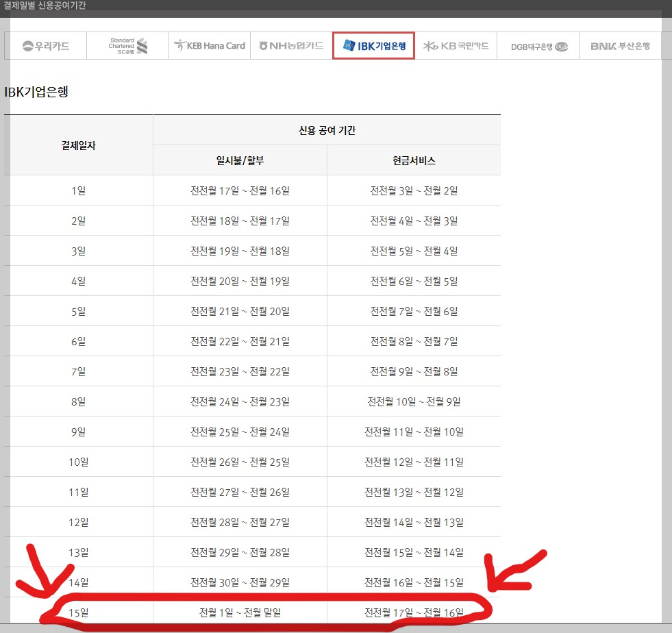This screenshot has width=672, height=633.
Task: Click the 현금서비스 column header
Action: pyautogui.click(x=414, y=160)
